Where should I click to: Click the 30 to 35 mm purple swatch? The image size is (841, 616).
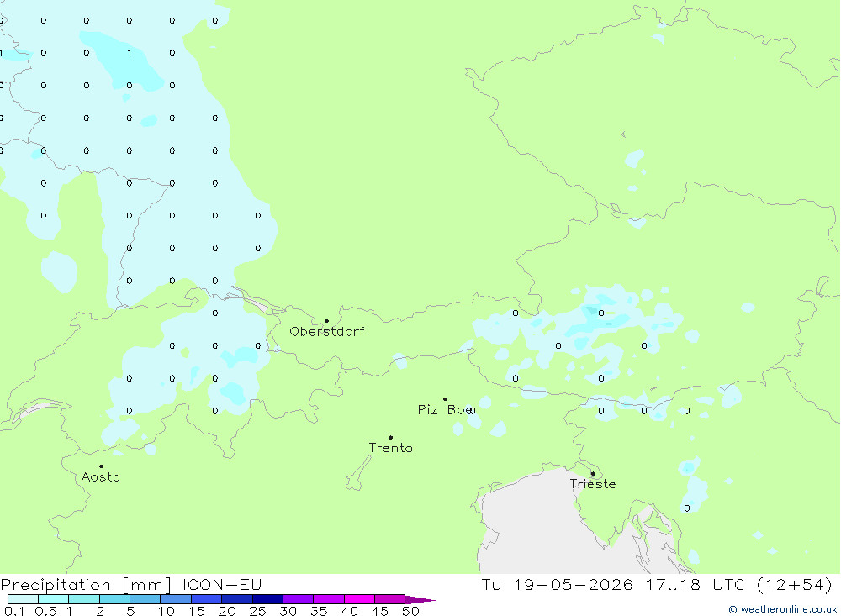(298, 599)
